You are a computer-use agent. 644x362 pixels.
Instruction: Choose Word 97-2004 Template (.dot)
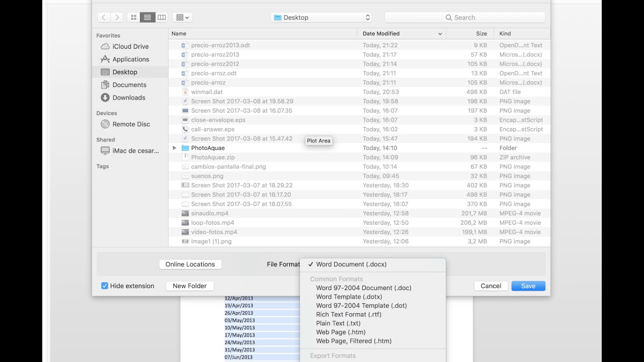[x=373, y=306]
